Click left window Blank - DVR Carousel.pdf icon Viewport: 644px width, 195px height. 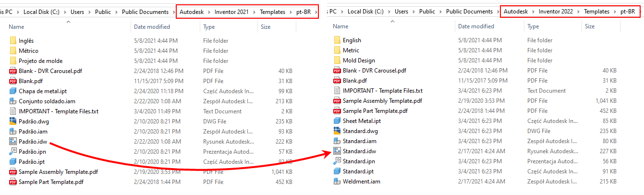tap(13, 71)
